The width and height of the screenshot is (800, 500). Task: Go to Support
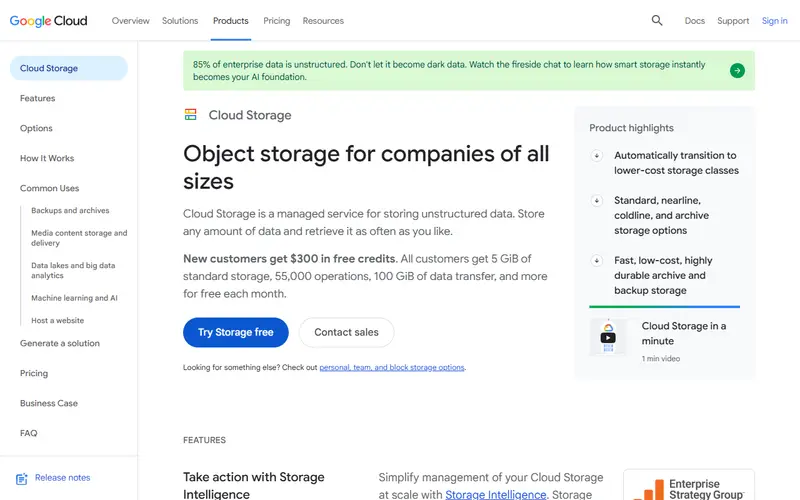[733, 21]
